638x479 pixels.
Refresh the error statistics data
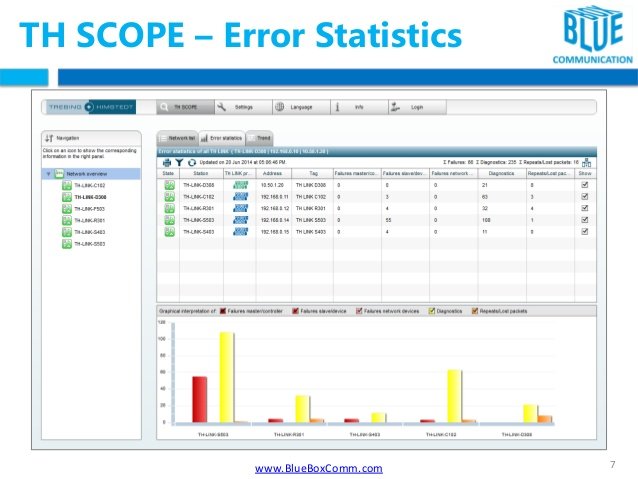click(x=189, y=161)
